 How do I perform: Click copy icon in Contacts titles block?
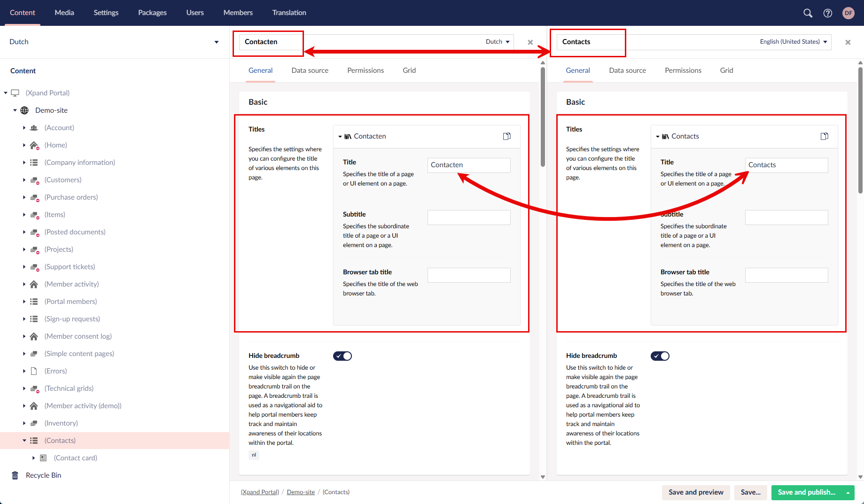[x=825, y=136]
